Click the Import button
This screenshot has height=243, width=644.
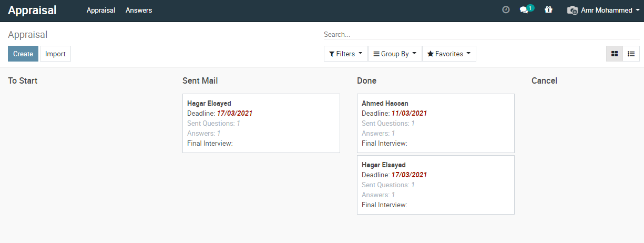pos(55,54)
